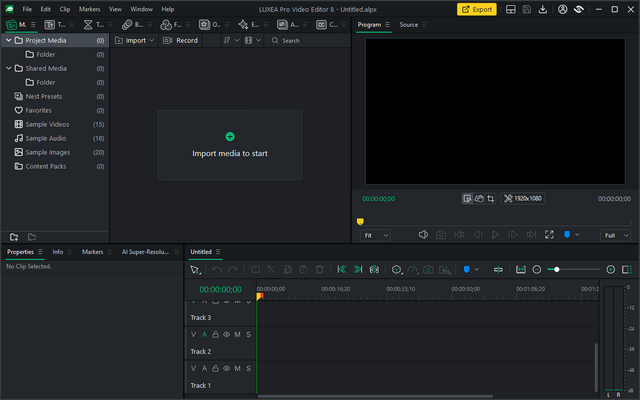Screen dimensions: 640x400
Task: Open the Fit zoom dropdown
Action: [x=375, y=236]
